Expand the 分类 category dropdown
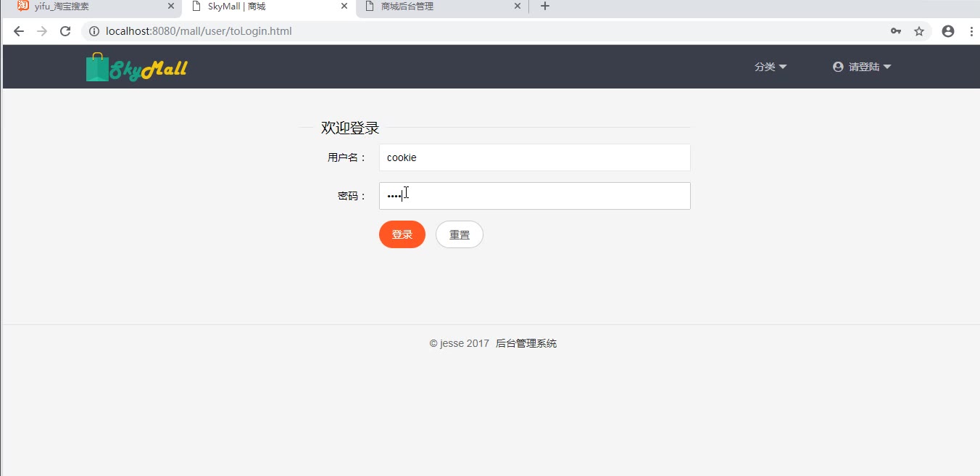Viewport: 980px width, 476px height. (x=770, y=67)
